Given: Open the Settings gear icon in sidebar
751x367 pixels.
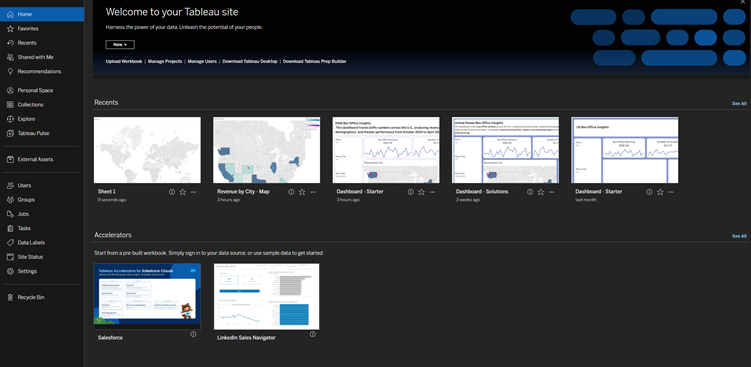Looking at the screenshot, I should pyautogui.click(x=10, y=271).
